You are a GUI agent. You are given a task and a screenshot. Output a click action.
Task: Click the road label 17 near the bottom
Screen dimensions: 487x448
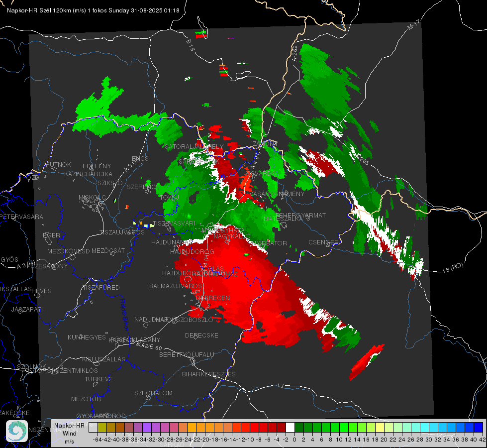click(x=281, y=385)
